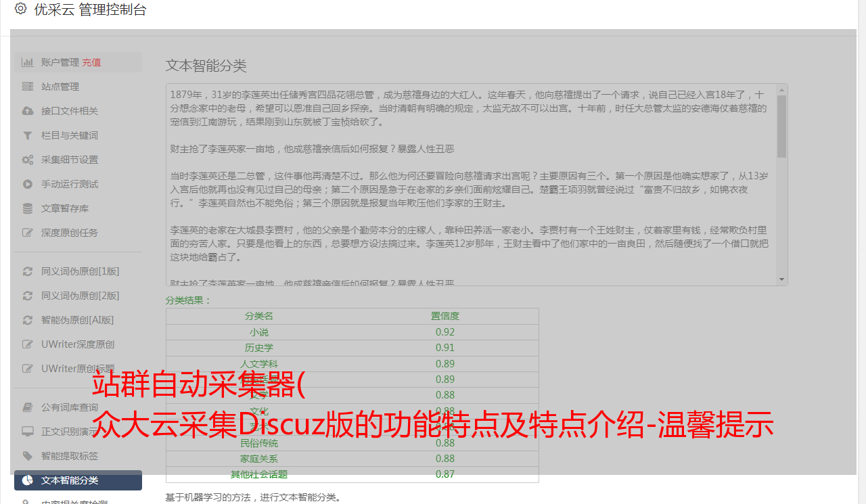Click the filter icon beside 栏目与关键词
866x504 pixels.
click(x=28, y=135)
